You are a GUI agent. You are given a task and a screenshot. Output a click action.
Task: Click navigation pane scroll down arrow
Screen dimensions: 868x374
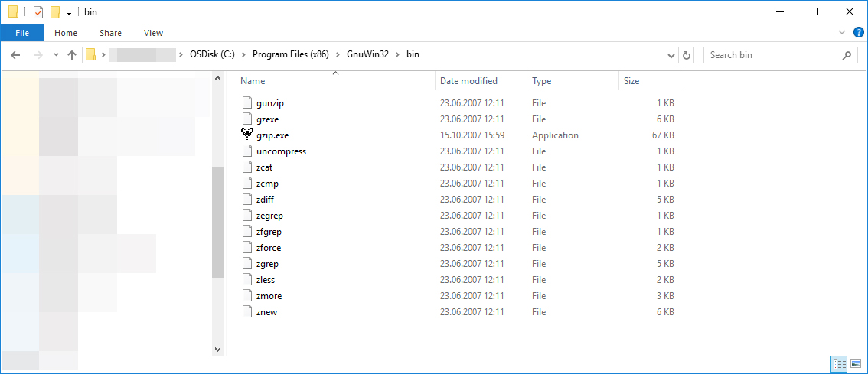click(217, 349)
